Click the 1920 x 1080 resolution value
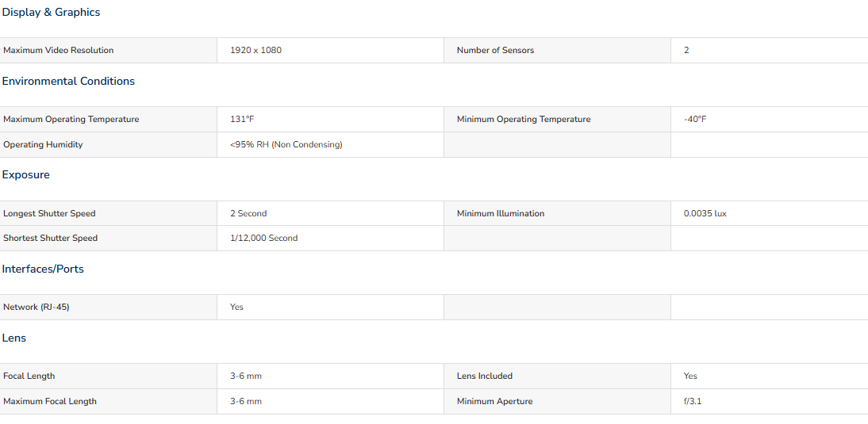The height and width of the screenshot is (424, 868). (255, 50)
